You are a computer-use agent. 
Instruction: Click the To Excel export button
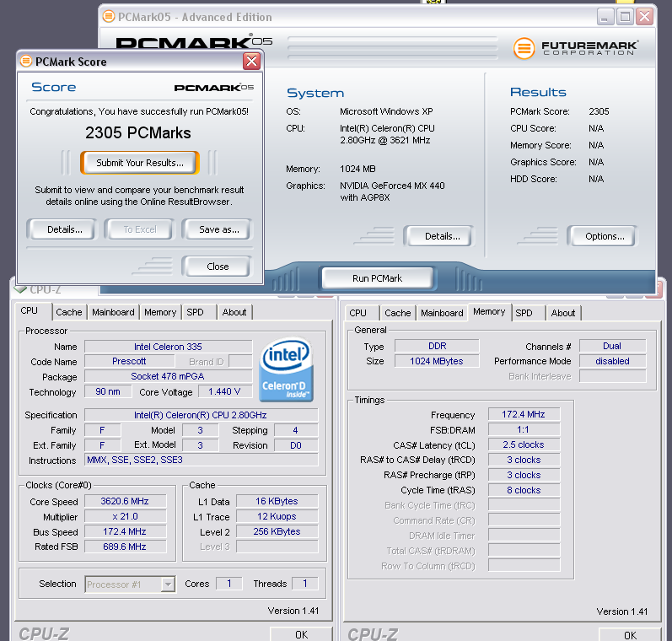(x=140, y=229)
